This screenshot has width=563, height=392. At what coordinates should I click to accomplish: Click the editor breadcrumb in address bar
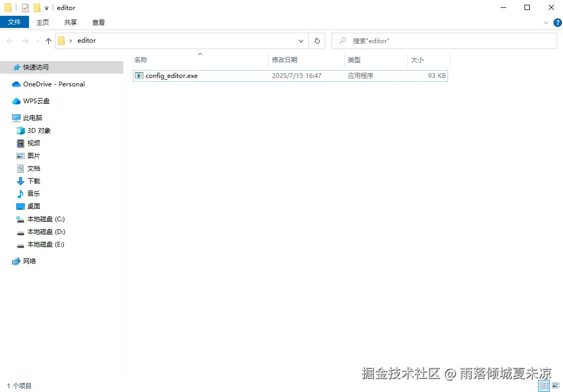click(86, 41)
